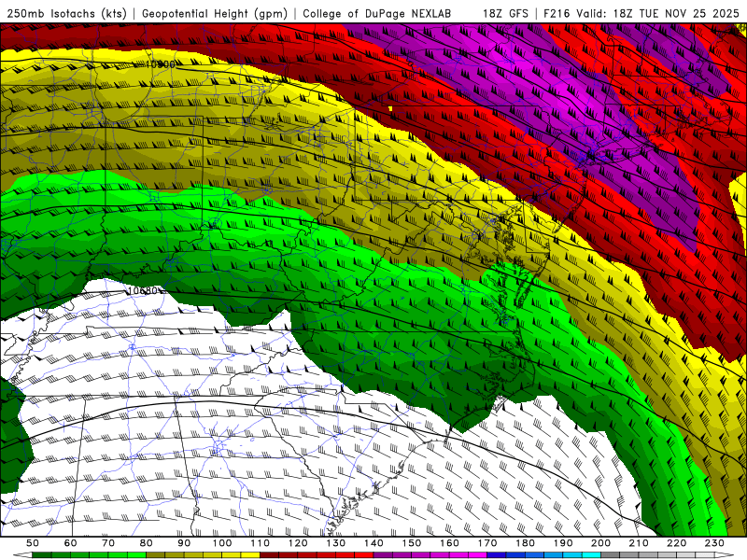Click the 80 value on the color scale
This screenshot has height=560, width=747.
click(x=147, y=543)
